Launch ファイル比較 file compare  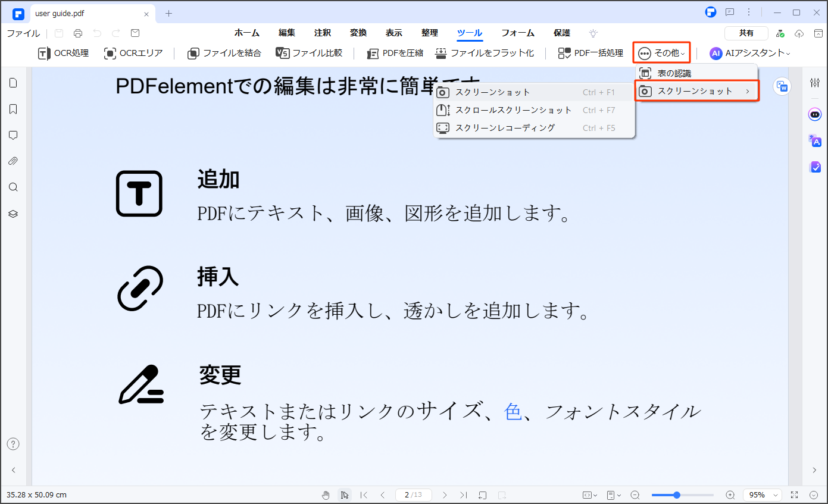pos(309,53)
